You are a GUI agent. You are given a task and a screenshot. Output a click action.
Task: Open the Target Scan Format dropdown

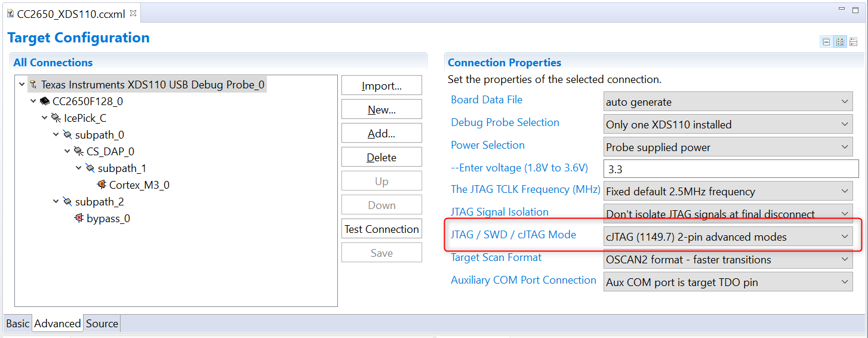[728, 260]
